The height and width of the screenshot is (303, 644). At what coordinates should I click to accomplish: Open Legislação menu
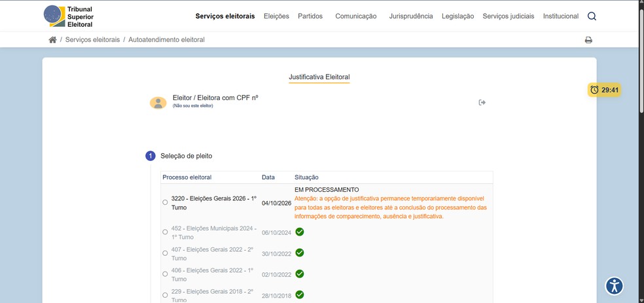point(458,16)
